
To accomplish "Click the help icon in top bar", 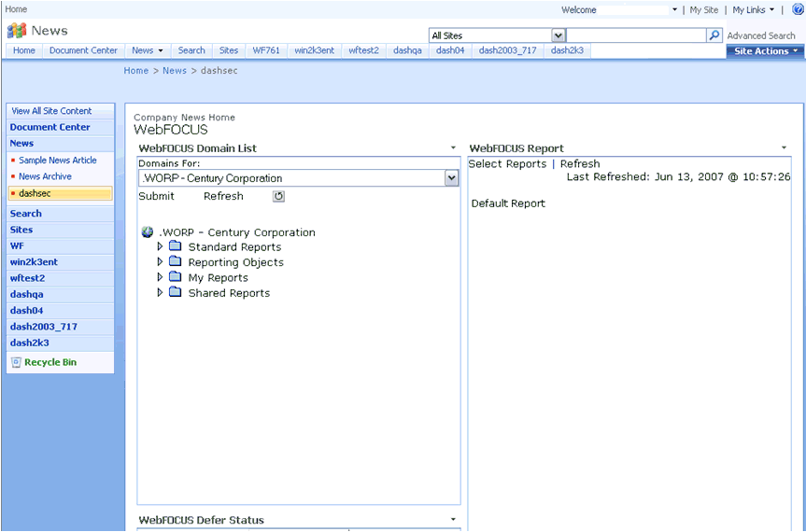I will 798,9.
